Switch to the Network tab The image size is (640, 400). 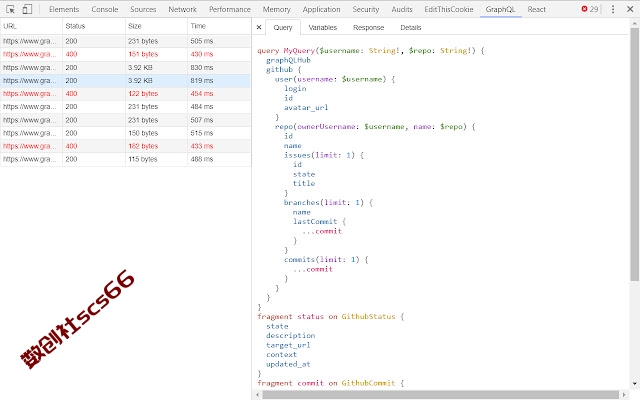pyautogui.click(x=182, y=9)
